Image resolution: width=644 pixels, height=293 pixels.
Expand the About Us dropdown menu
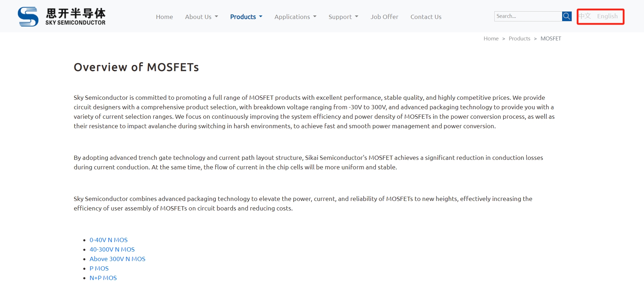point(201,17)
